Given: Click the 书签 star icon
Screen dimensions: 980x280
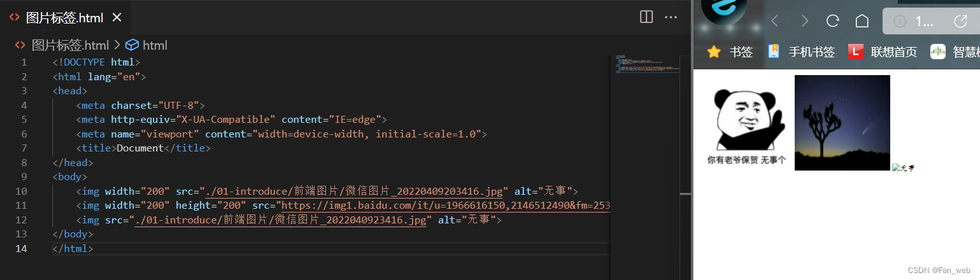Looking at the screenshot, I should (714, 52).
